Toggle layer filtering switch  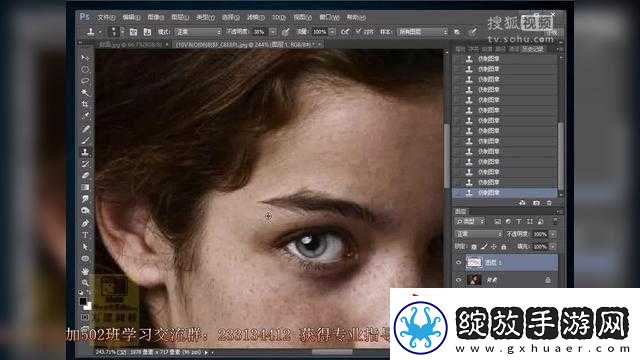[x=556, y=221]
